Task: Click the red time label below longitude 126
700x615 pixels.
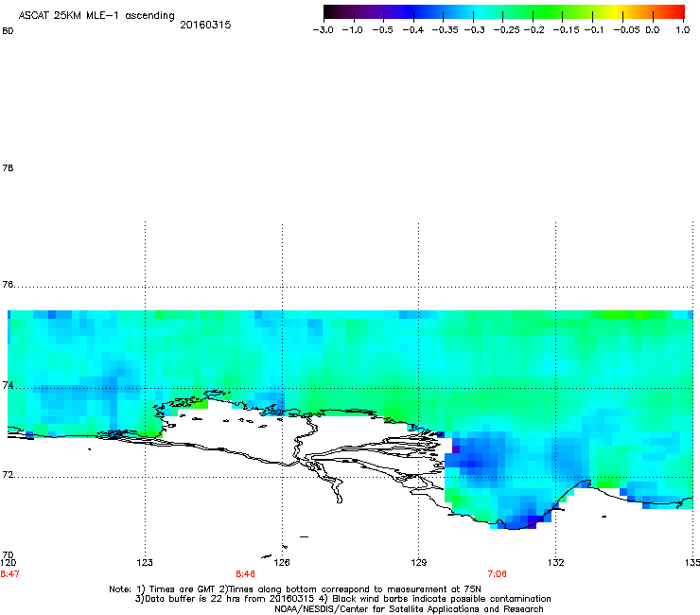Action: (245, 574)
